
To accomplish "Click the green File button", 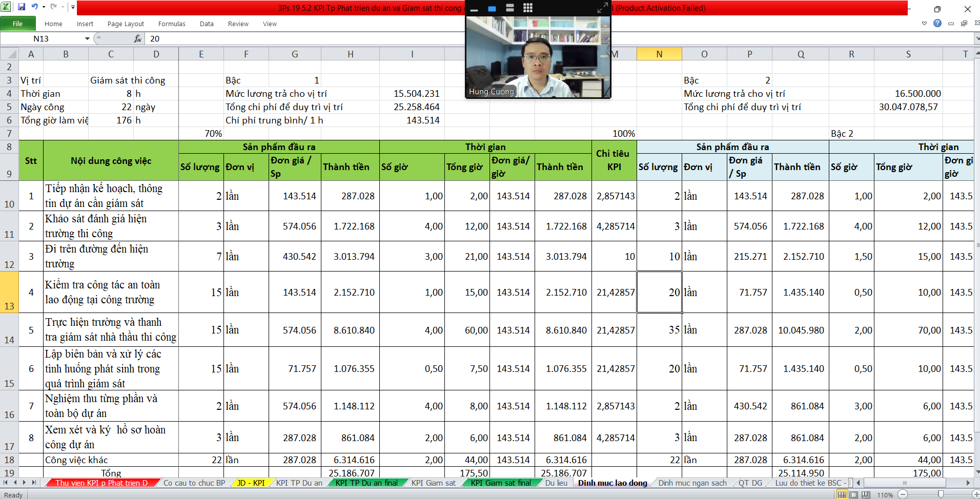I will tap(18, 24).
